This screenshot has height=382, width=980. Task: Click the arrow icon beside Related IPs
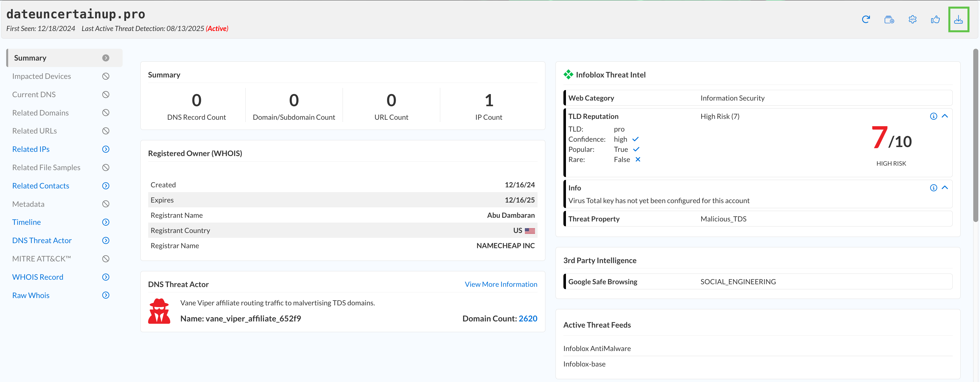point(106,149)
